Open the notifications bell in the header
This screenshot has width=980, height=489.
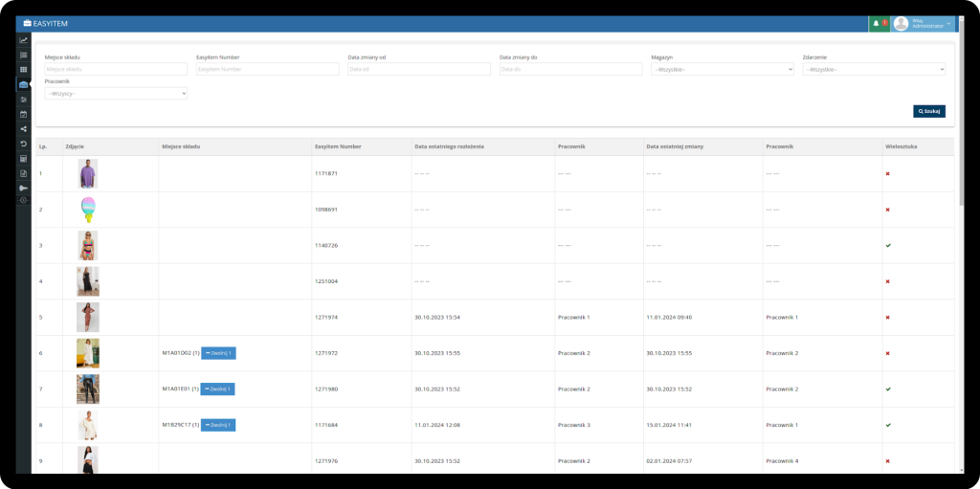point(876,23)
